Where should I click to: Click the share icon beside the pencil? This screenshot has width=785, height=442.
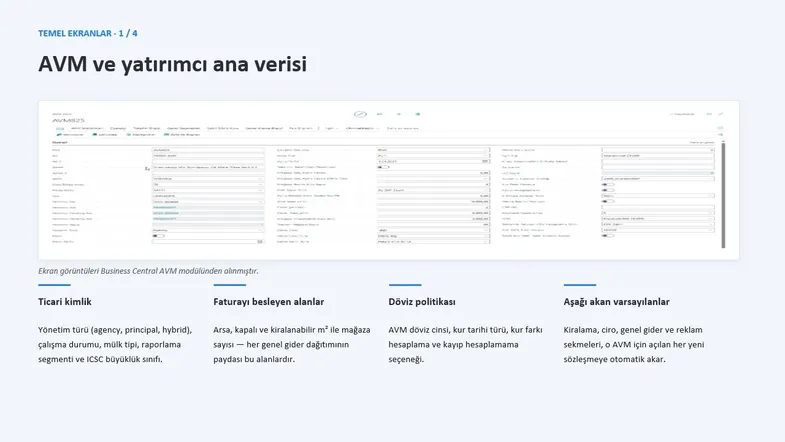[379, 114]
